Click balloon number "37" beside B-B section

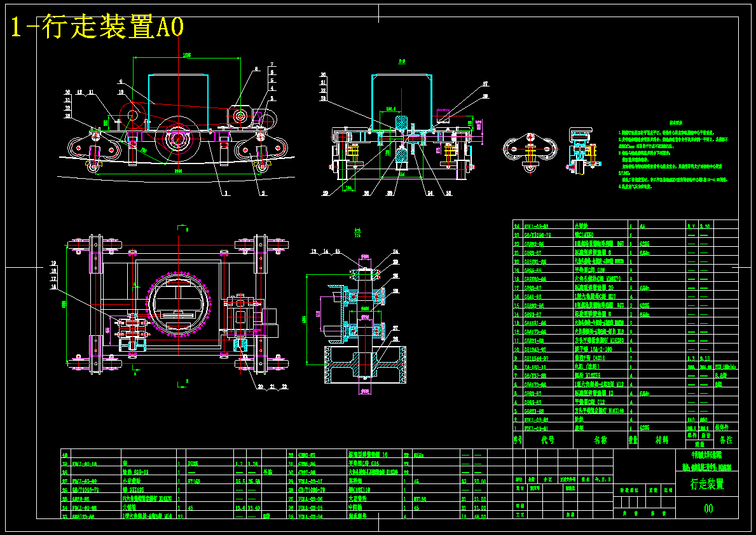click(x=486, y=85)
